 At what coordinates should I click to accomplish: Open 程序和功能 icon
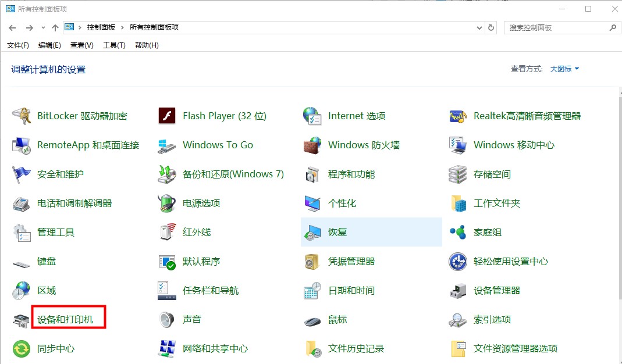[x=312, y=174]
